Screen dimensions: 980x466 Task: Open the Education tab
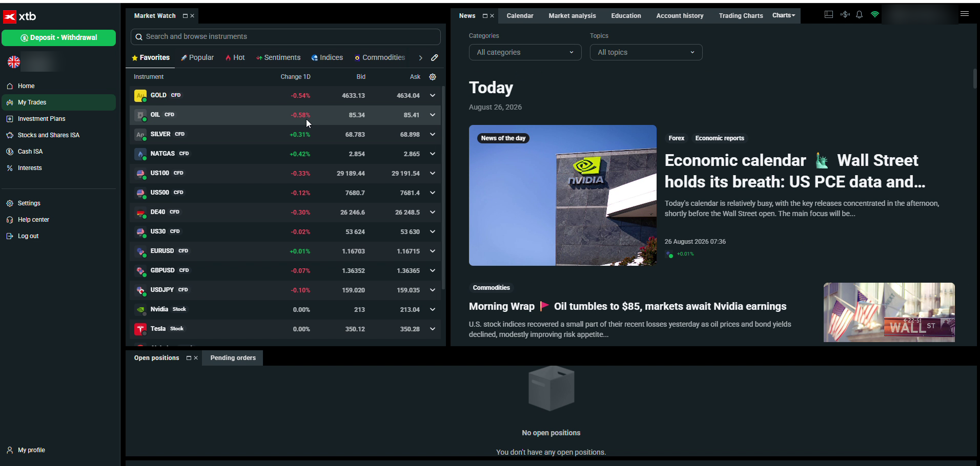[x=626, y=16]
